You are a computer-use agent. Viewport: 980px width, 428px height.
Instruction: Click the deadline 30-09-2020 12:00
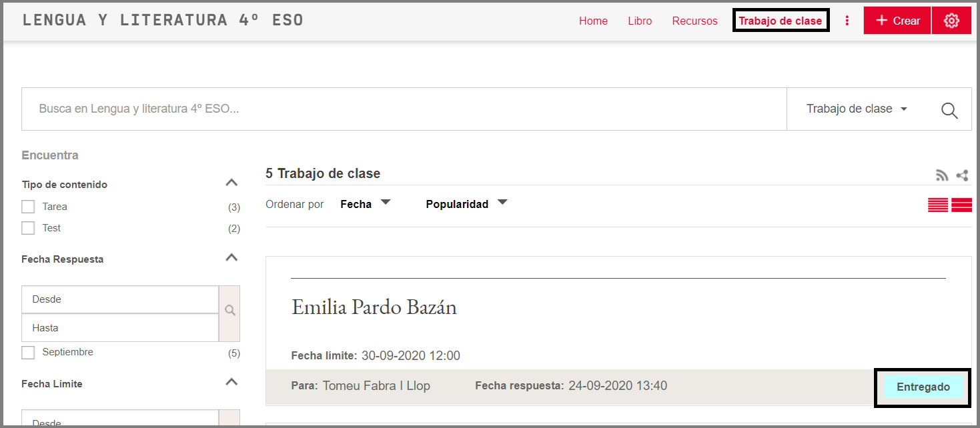411,356
